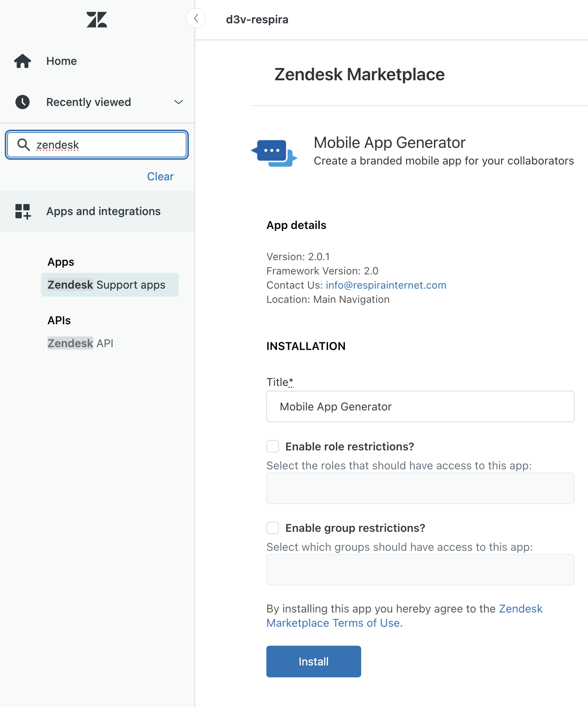Screen dimensions: 588x707
Task: Open the roles selection dropdown field
Action: [x=420, y=488]
